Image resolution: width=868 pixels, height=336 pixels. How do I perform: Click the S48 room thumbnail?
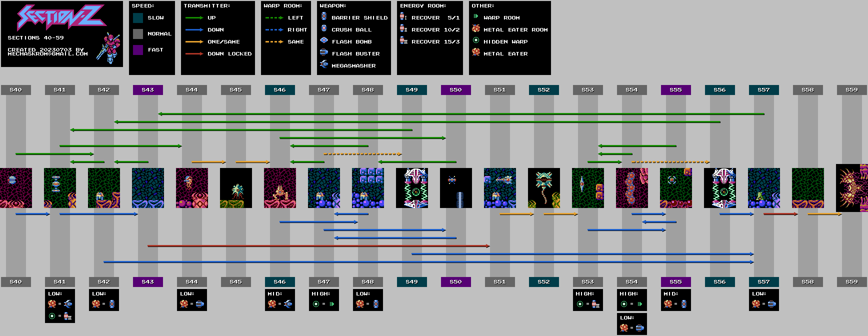[368, 188]
